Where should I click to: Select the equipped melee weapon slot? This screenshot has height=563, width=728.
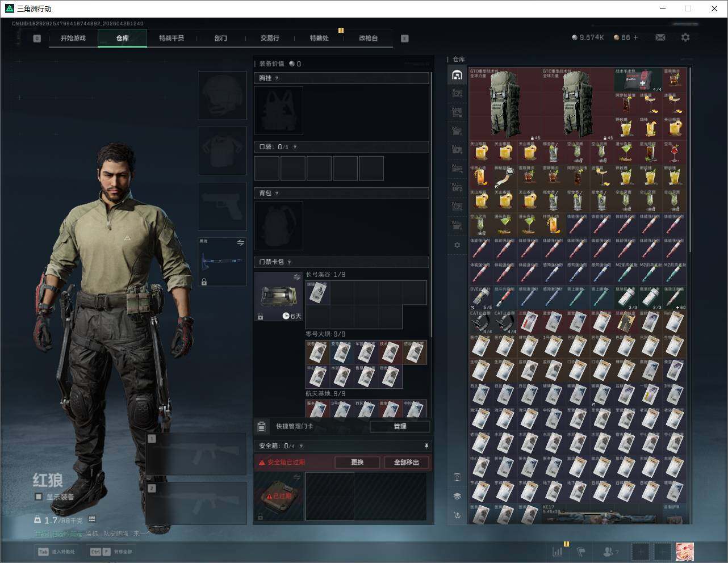pos(222,262)
